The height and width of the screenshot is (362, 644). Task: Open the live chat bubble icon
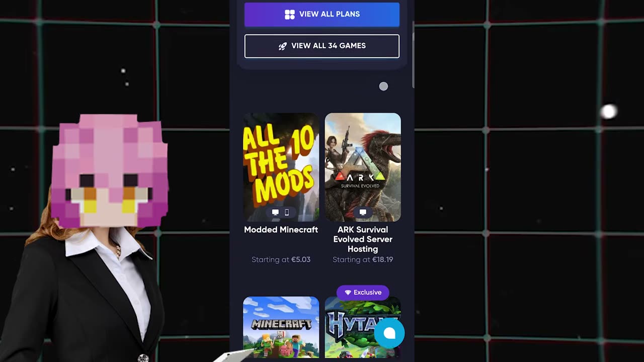click(389, 333)
